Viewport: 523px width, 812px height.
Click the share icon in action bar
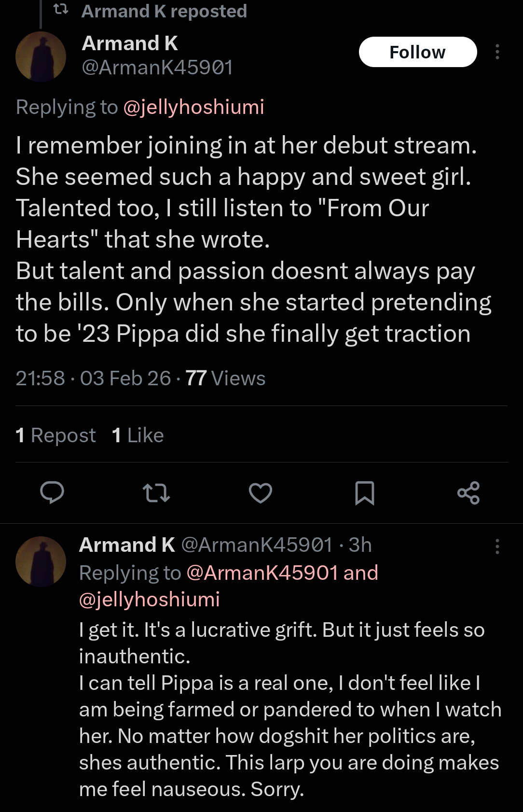coord(468,492)
